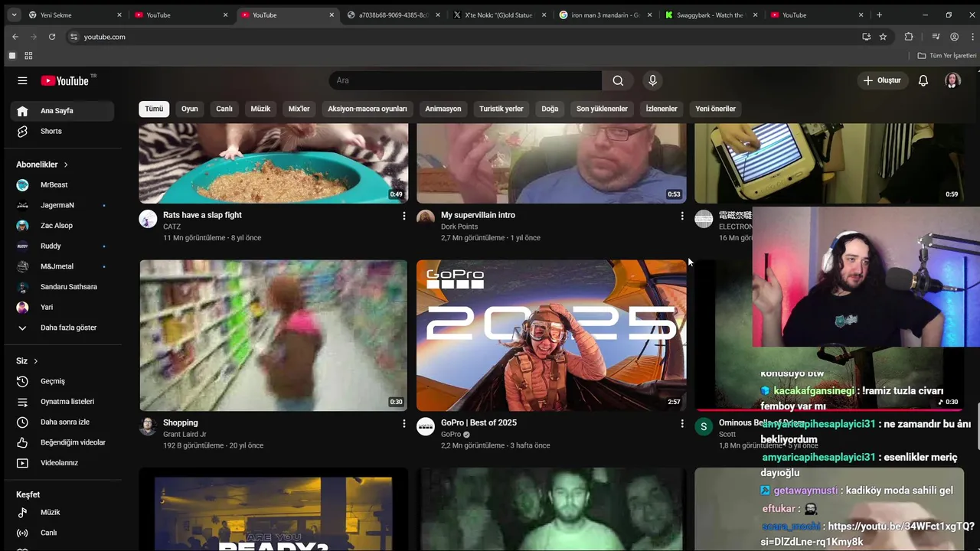Open the CATZ channel name link
980x551 pixels.
point(171,227)
